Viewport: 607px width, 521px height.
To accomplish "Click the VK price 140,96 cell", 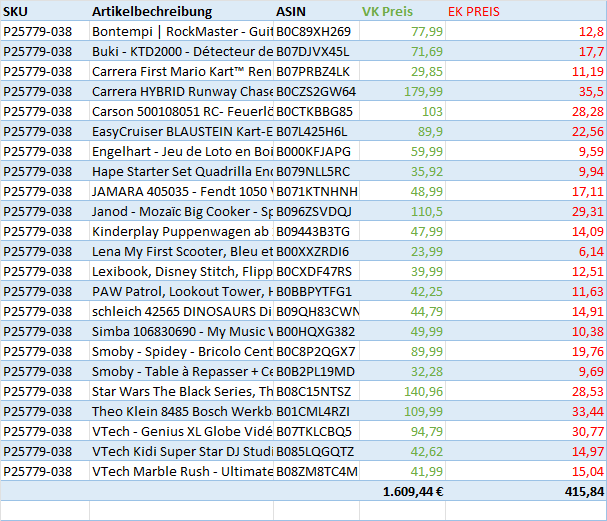I will coord(402,391).
